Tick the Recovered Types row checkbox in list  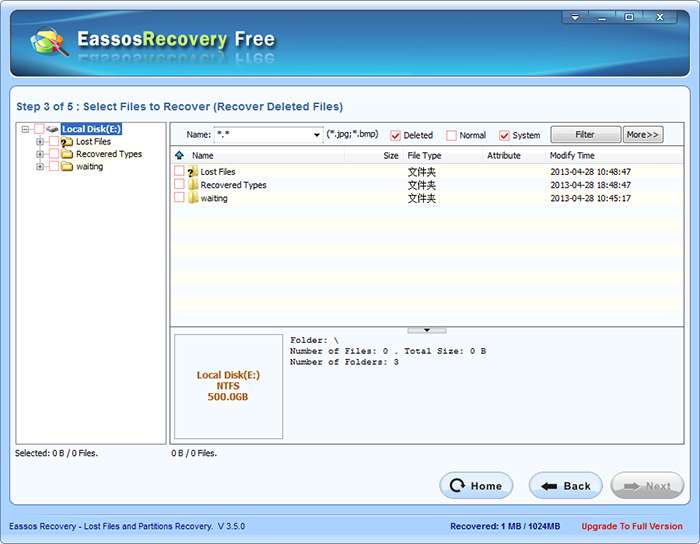point(179,184)
